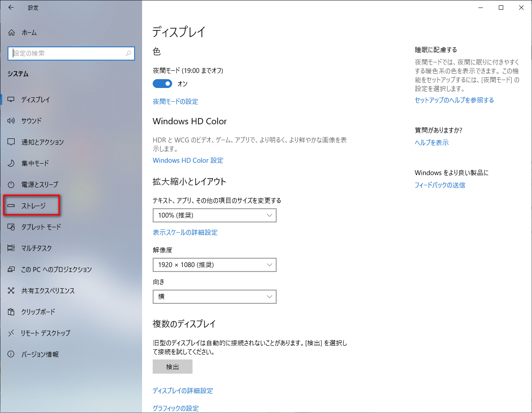Turn off the night mode toggle

tap(162, 84)
